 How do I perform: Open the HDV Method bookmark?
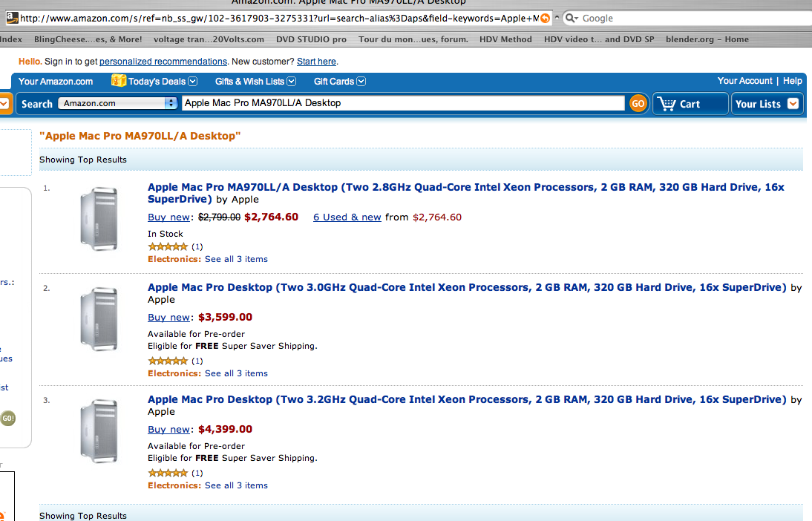(505, 39)
